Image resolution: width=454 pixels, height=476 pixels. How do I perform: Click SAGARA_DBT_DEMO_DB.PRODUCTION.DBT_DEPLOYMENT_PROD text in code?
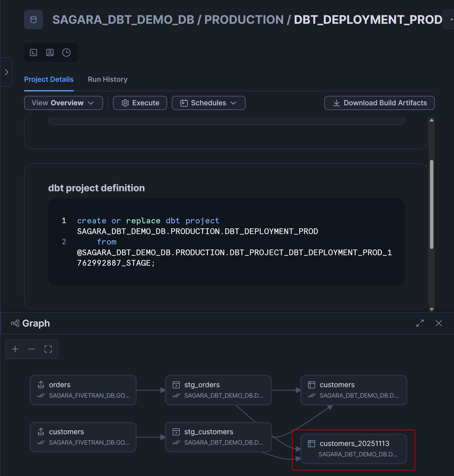coord(198,231)
